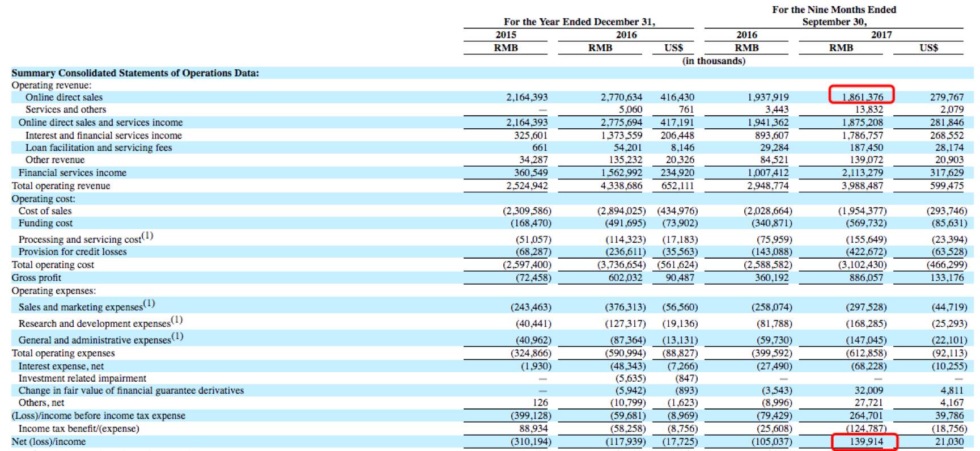980x451 pixels.
Task: Click the 'For the Nine Months Ended' header
Action: 834,10
